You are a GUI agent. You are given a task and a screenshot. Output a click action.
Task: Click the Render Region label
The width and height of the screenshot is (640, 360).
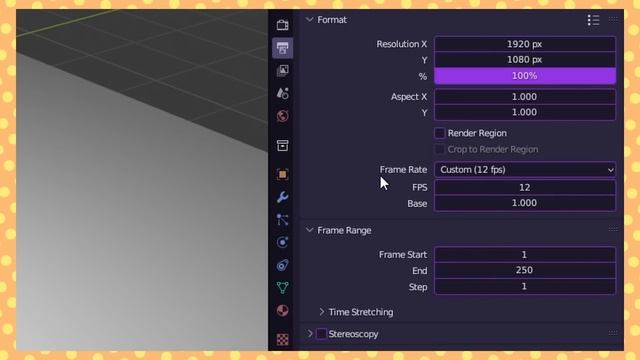(x=477, y=133)
